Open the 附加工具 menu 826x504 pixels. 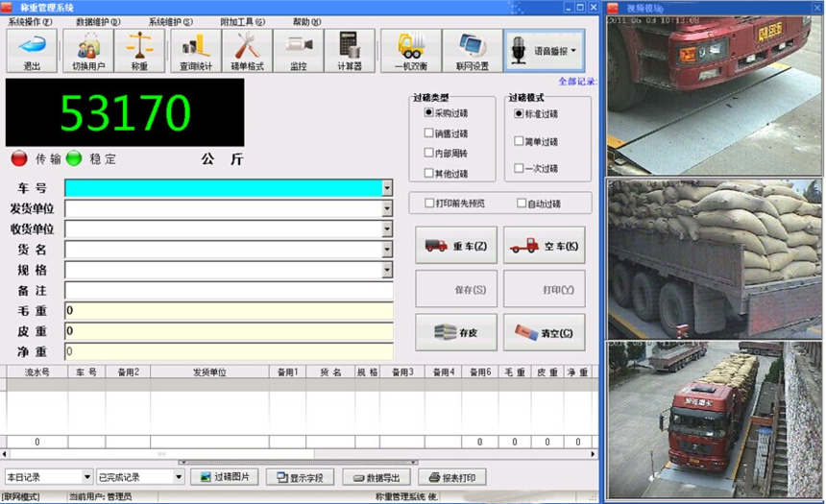pos(242,21)
